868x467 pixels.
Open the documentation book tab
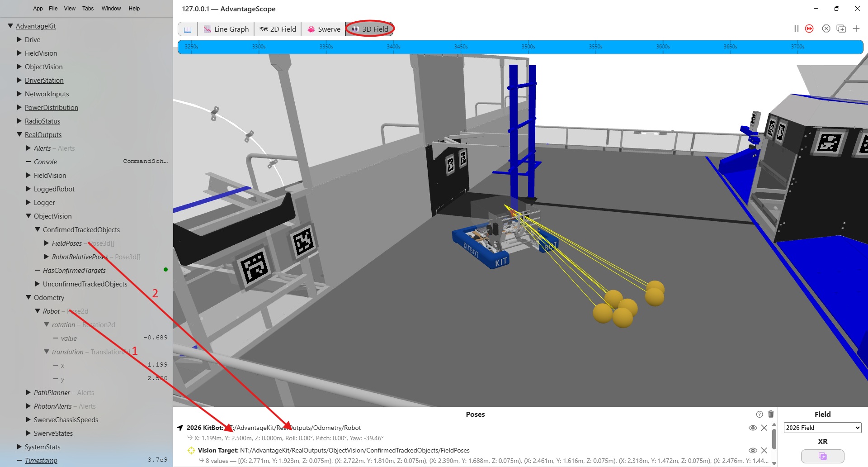point(188,29)
